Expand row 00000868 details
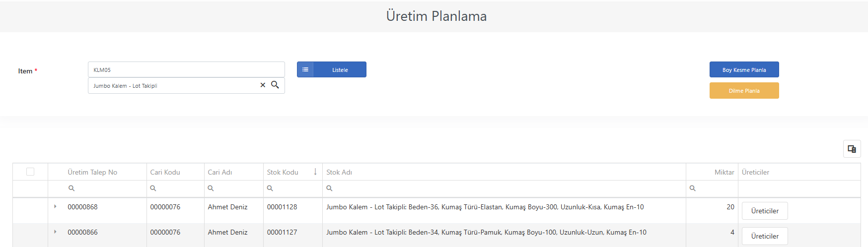 click(55, 206)
